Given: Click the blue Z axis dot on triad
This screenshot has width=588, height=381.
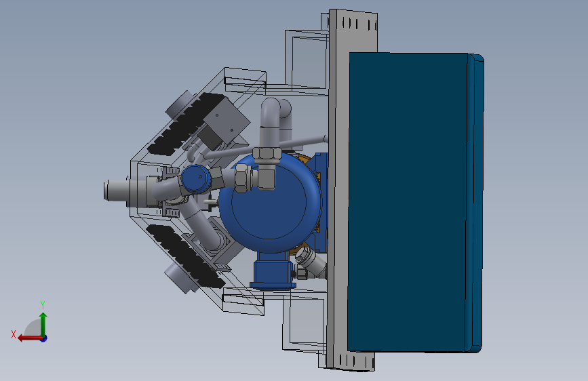Looking at the screenshot, I should (x=44, y=338).
